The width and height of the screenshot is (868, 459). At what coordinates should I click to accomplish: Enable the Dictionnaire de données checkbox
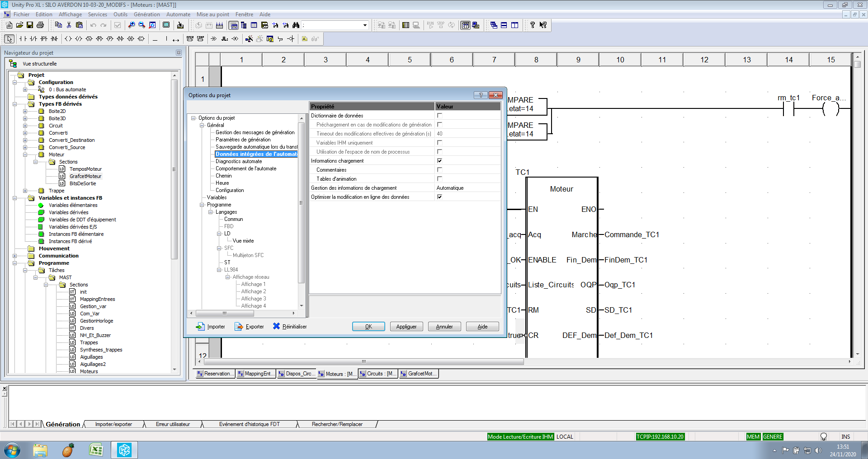point(439,116)
